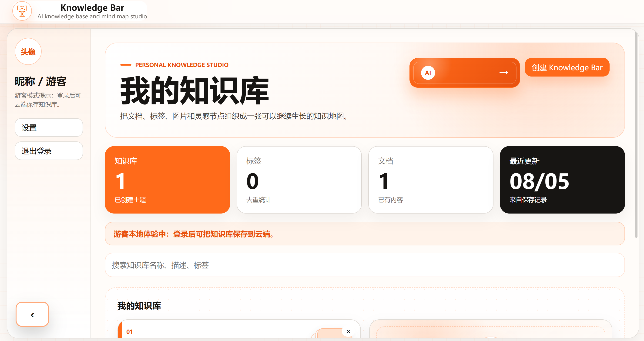Screen dimensions: 644x341
Task: Click the 08/05 date value
Action: [539, 181]
